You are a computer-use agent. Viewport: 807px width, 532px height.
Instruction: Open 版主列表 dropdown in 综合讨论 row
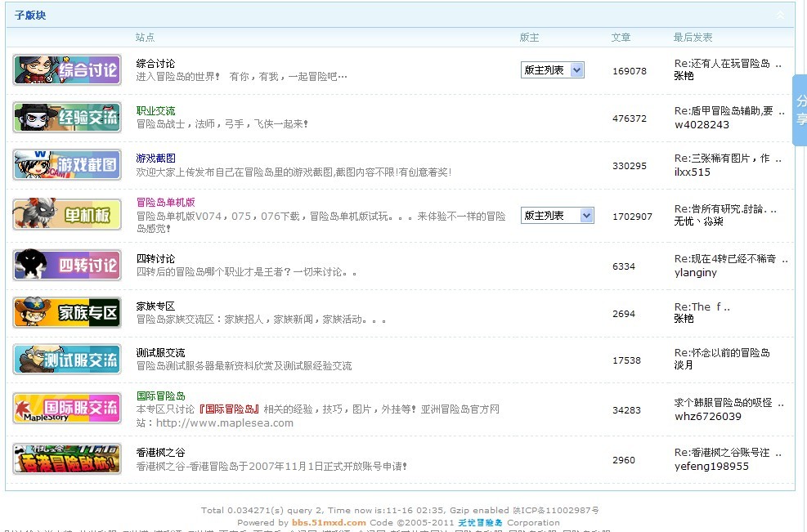click(552, 70)
